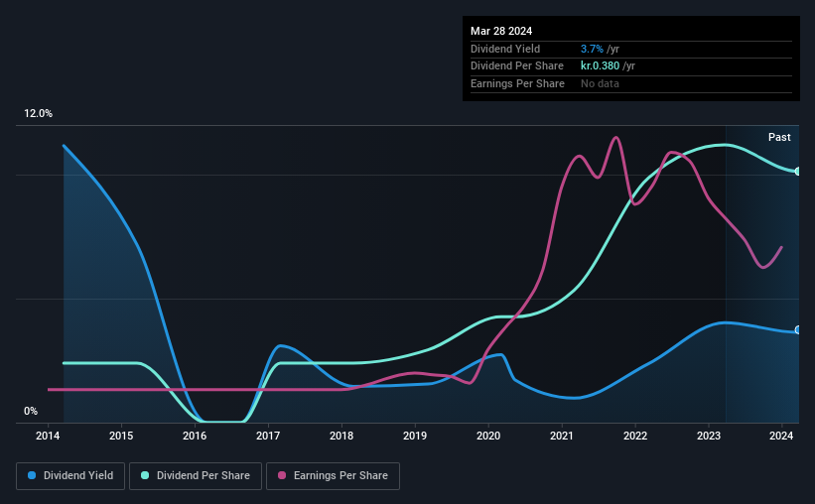Select the 2021 x-axis year label
815x504 pixels.
coord(561,436)
